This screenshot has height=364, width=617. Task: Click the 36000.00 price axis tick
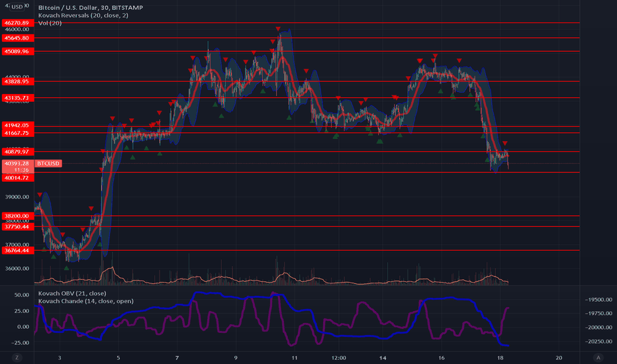[x=17, y=269]
